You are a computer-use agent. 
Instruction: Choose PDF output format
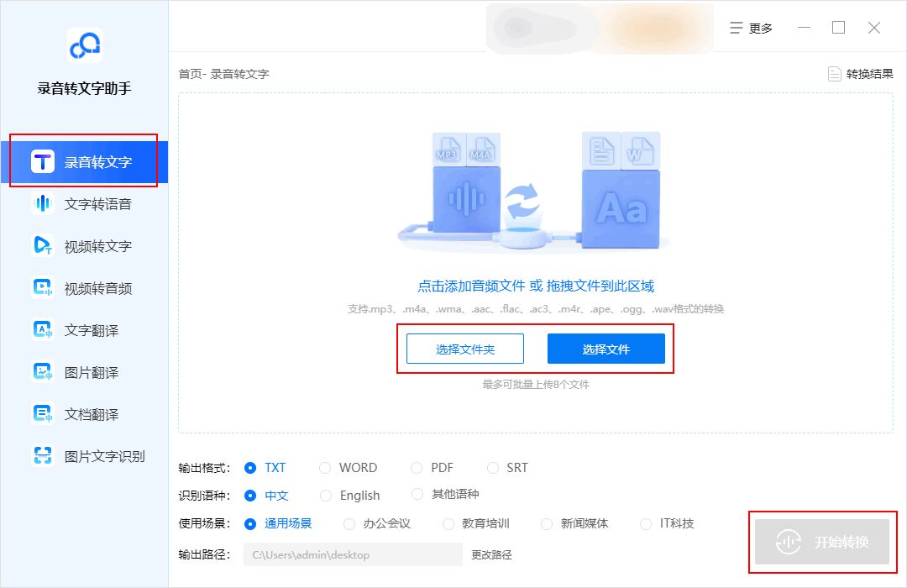[x=433, y=468]
